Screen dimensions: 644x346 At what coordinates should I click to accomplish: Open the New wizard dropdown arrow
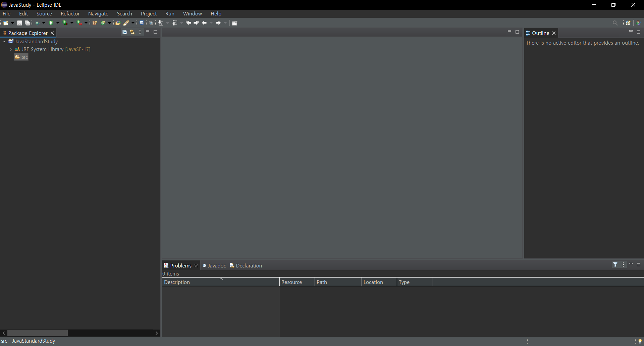pos(12,23)
